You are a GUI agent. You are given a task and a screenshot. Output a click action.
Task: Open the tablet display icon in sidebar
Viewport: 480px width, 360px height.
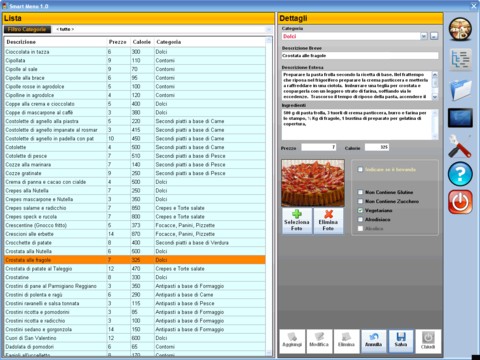tap(460, 118)
